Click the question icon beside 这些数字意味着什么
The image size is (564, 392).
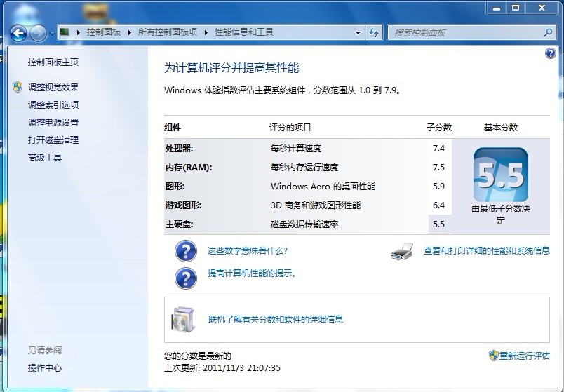click(x=186, y=251)
